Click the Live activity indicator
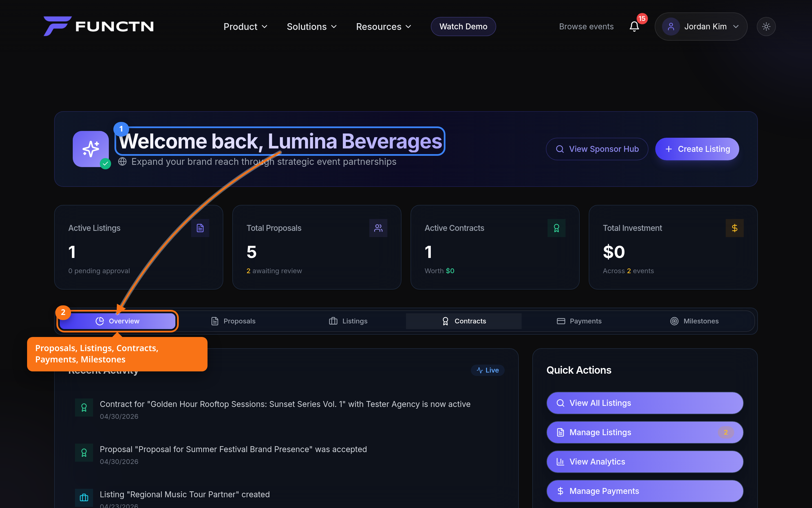 [488, 370]
